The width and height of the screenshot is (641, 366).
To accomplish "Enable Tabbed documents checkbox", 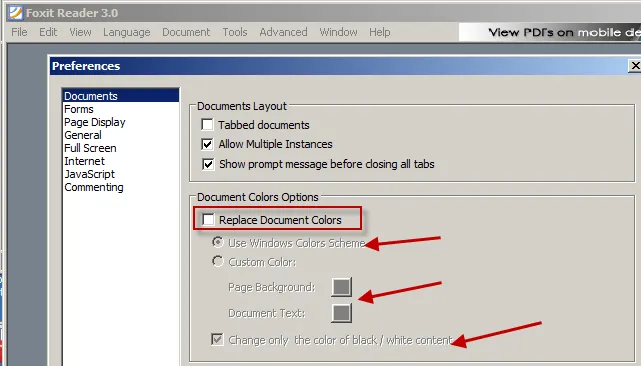I will (x=207, y=124).
